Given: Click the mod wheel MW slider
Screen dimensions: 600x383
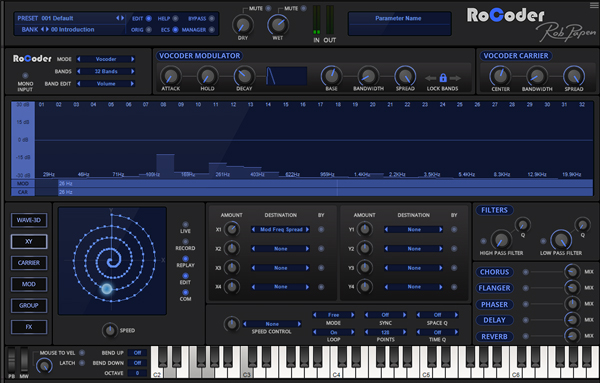Looking at the screenshot, I should [x=24, y=360].
